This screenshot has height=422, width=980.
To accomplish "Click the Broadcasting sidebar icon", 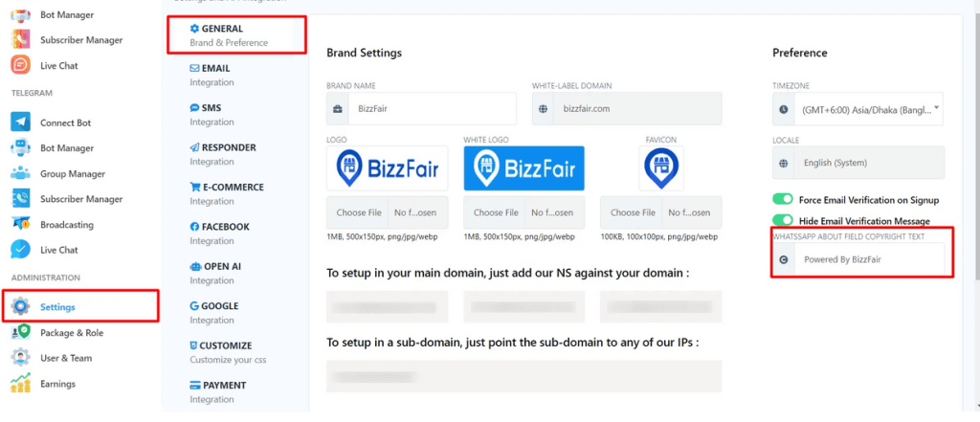I will (x=21, y=224).
